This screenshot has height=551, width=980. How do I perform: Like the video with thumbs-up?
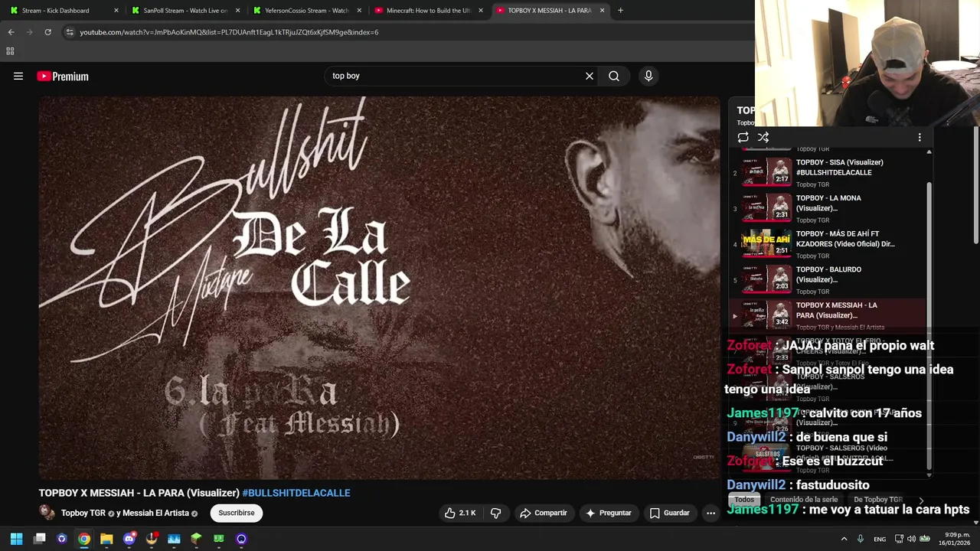coord(459,513)
